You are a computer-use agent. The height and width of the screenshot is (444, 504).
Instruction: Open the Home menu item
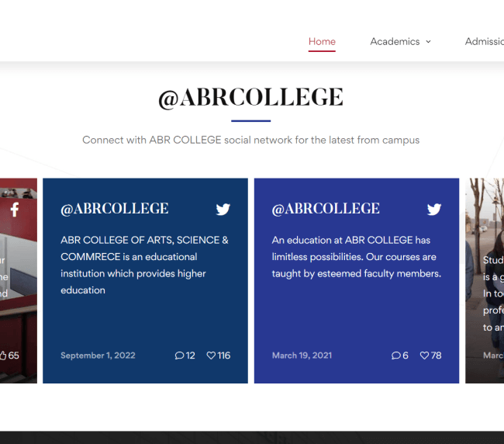click(322, 42)
